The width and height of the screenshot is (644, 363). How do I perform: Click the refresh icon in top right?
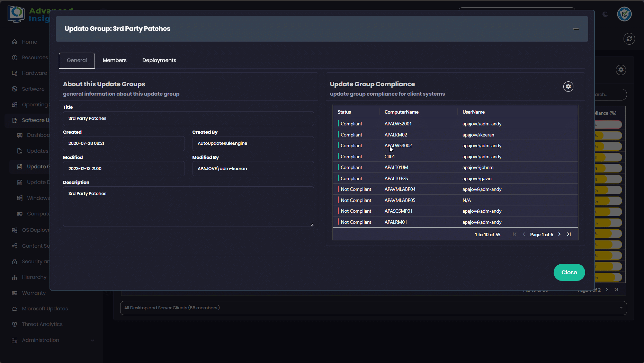tap(629, 39)
